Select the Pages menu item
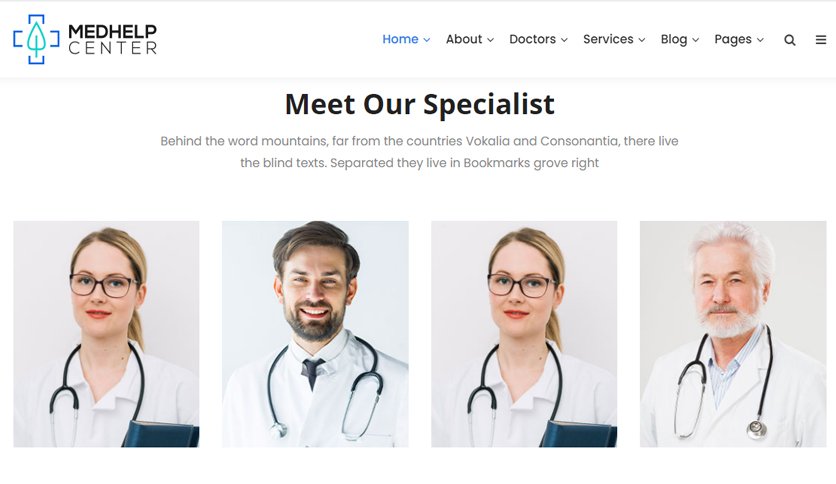This screenshot has height=484, width=836. [x=733, y=39]
